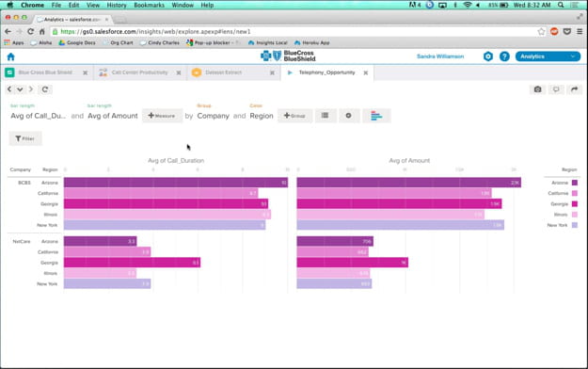This screenshot has height=369, width=588.
Task: Go back one step in lens history
Action: point(9,89)
